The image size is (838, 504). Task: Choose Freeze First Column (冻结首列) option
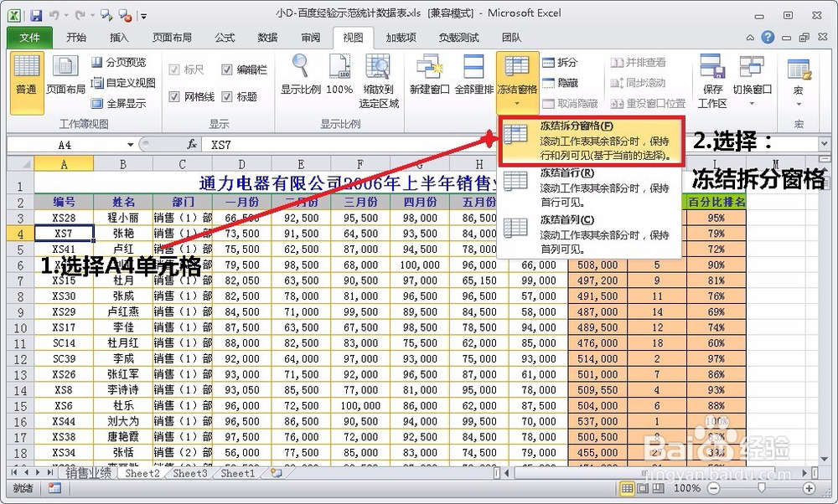tap(589, 234)
